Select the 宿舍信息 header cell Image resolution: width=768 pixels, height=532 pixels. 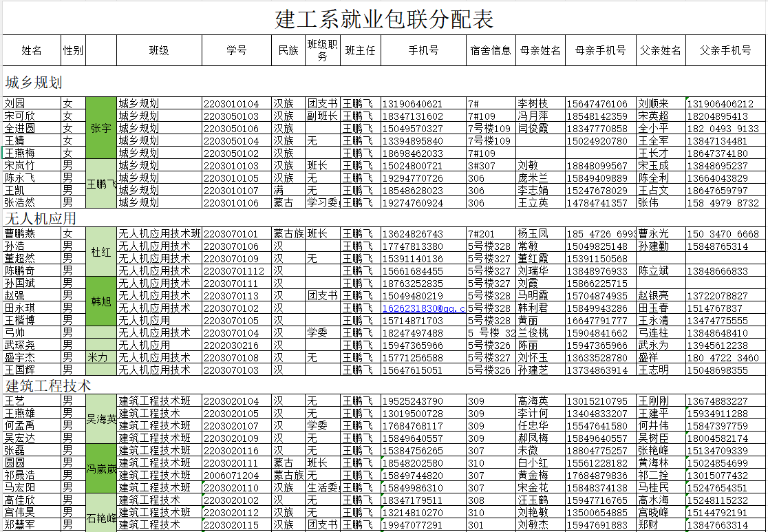491,50
